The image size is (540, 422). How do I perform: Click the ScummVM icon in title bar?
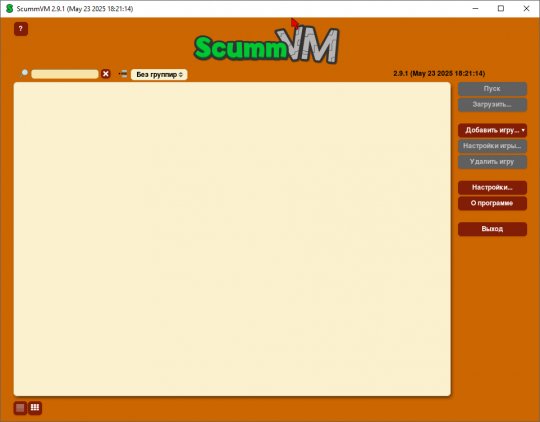coord(9,9)
